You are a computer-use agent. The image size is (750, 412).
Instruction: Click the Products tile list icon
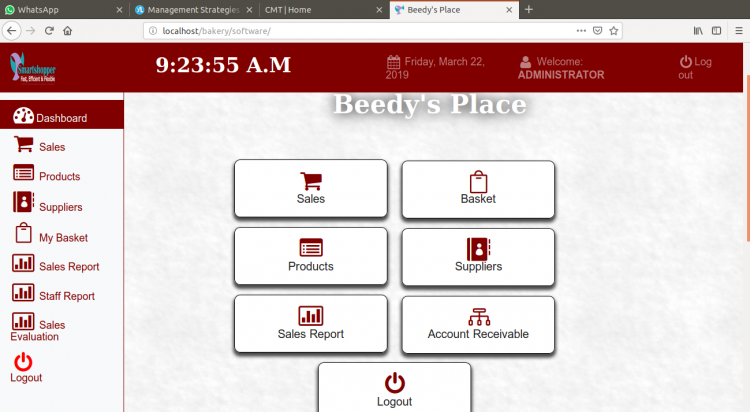[311, 248]
